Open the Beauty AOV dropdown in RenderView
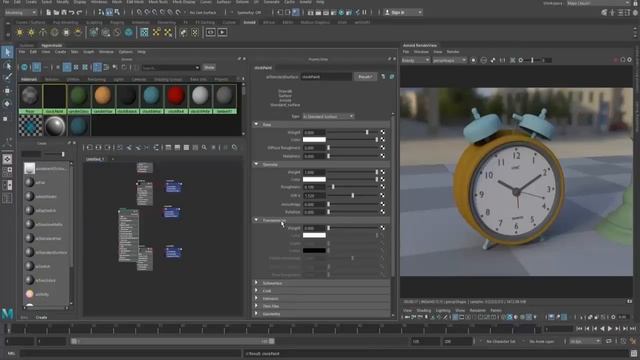 click(x=416, y=60)
